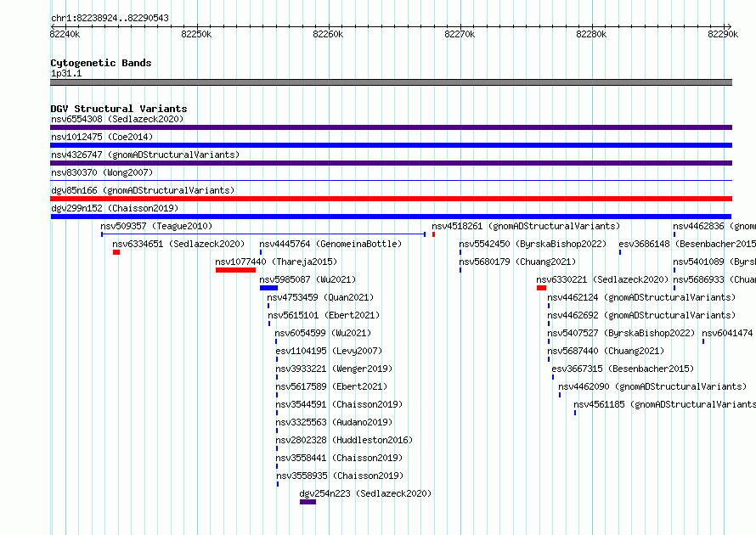Click the nsv4561185 variant label
756x535 pixels.
[665, 404]
